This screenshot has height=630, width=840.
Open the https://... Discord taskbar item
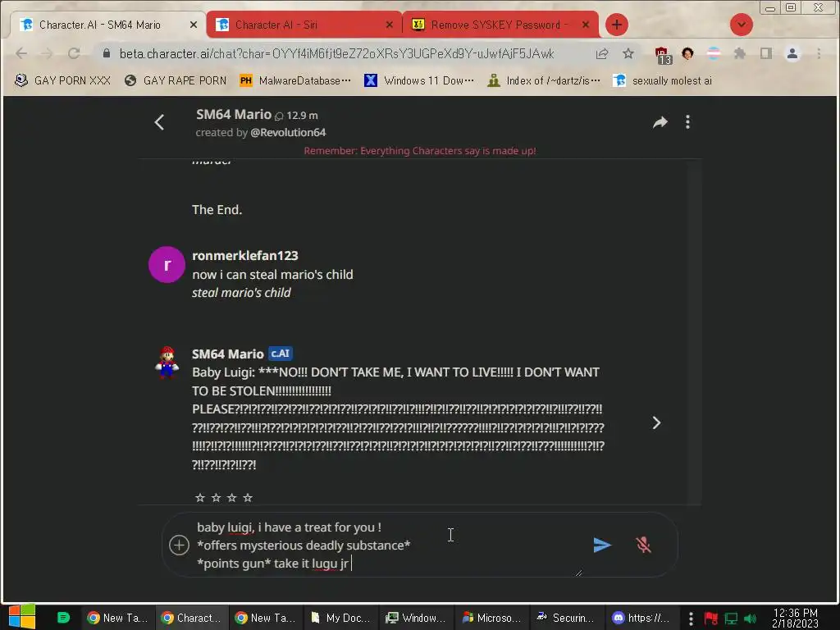pos(641,618)
